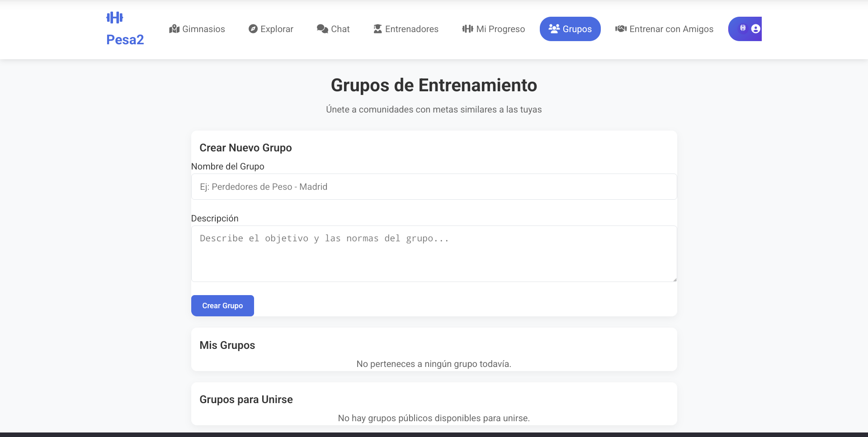
Task: Select the Entrenar con Amigos text
Action: [x=671, y=29]
